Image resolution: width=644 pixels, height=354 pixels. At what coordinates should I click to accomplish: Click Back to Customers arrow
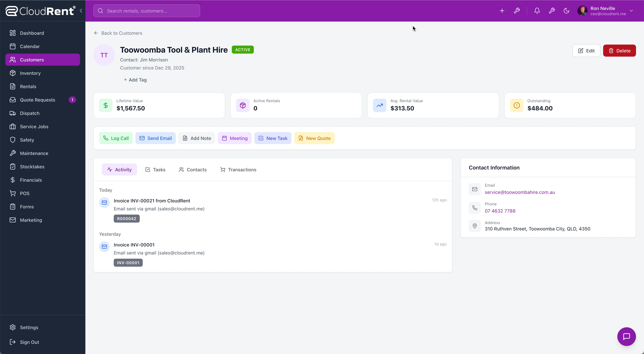tap(96, 33)
